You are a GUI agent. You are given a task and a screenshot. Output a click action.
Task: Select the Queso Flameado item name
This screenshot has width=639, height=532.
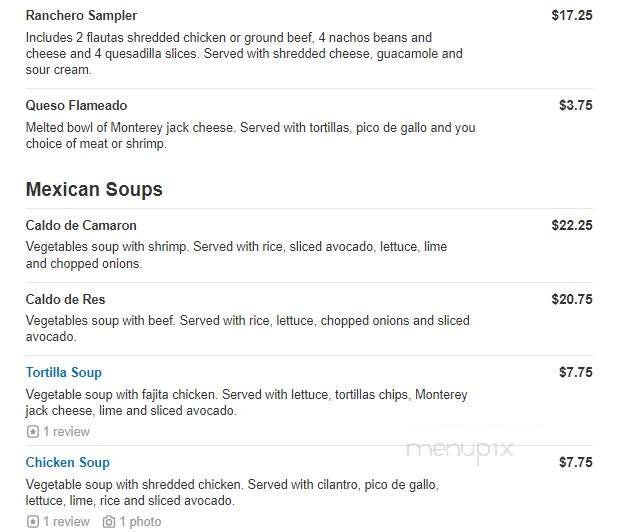tap(76, 106)
